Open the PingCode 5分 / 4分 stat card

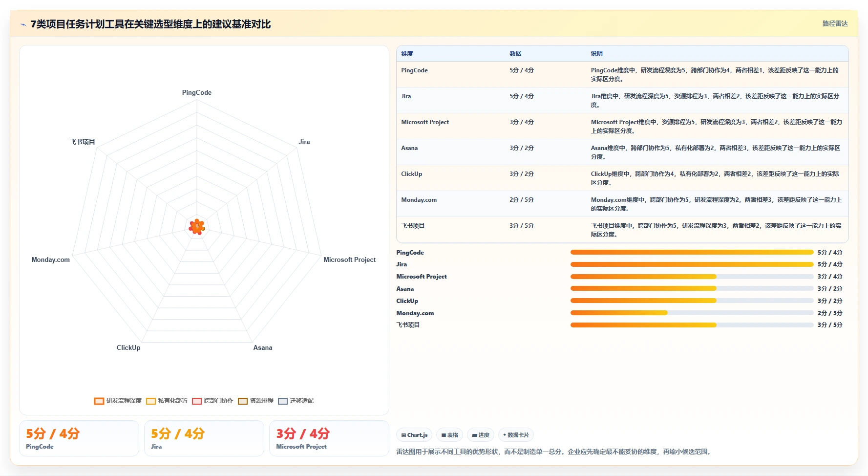tap(79, 438)
